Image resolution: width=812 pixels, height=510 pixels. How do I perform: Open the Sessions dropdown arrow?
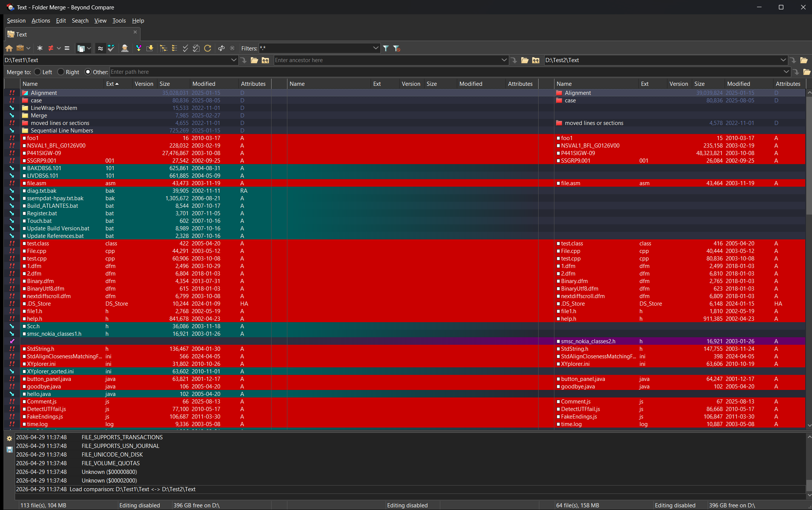coord(28,48)
